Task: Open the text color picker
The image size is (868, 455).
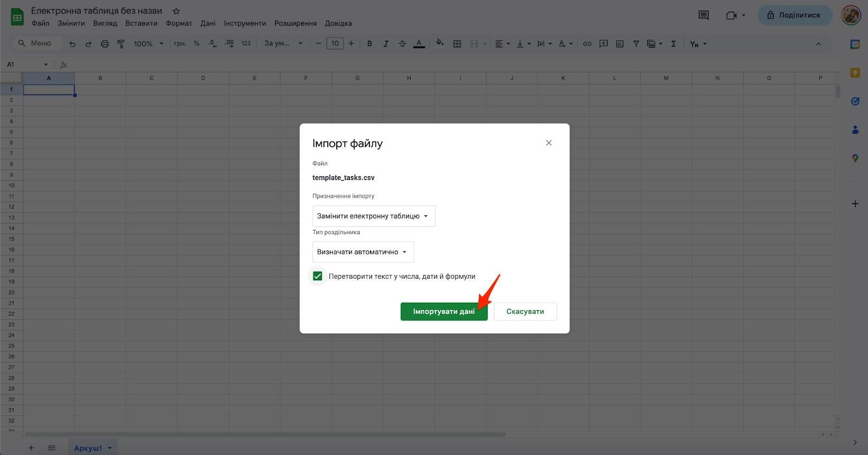Action: [x=419, y=44]
